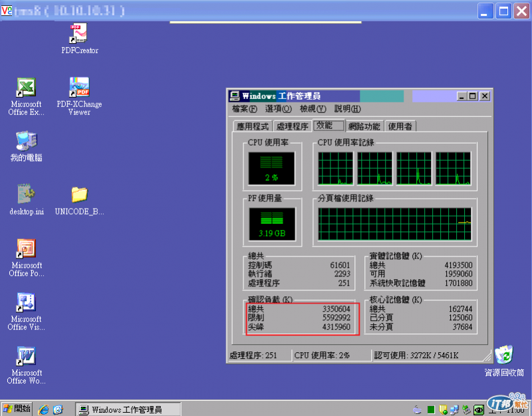Click the 控制碼 value 61601
The height and width of the screenshot is (416, 532).
(340, 265)
